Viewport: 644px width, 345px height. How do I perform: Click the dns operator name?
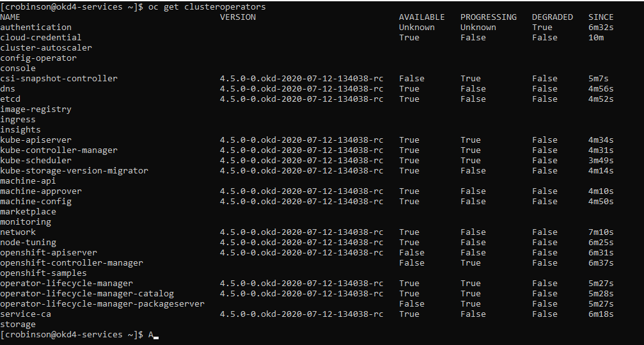pos(8,89)
